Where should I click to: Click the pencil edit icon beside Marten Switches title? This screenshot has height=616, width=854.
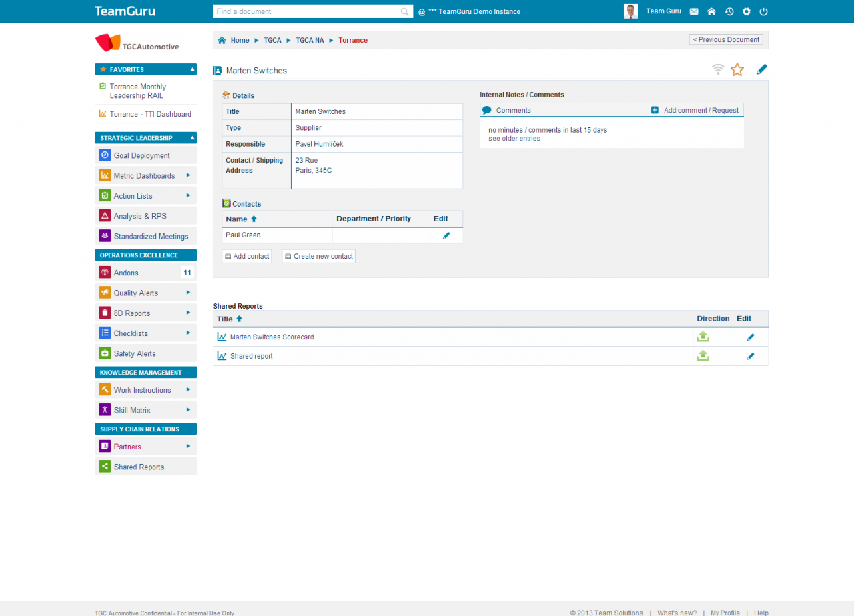[x=761, y=69]
